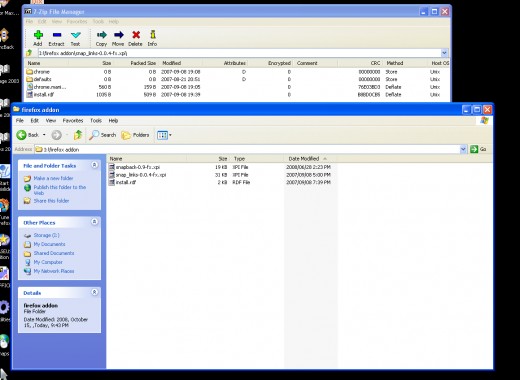Screen dimensions: 520x380
Task: Open the Edit menu in Explorer
Action: tap(35, 121)
